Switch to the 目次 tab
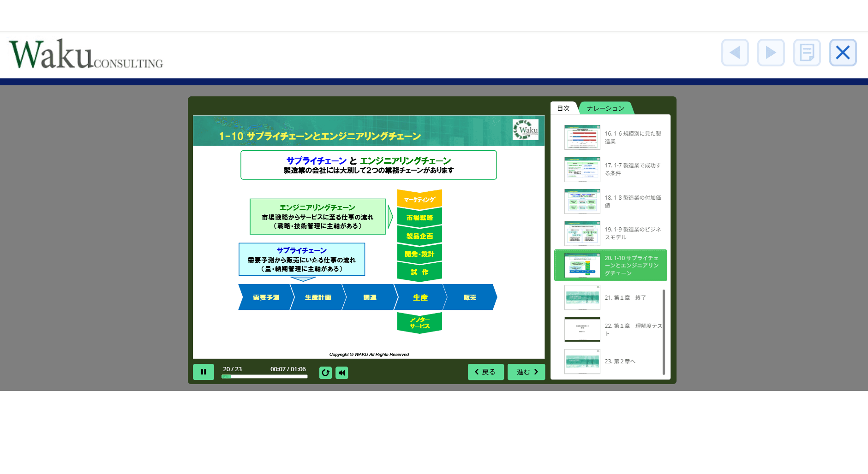This screenshot has height=474, width=868. [563, 108]
